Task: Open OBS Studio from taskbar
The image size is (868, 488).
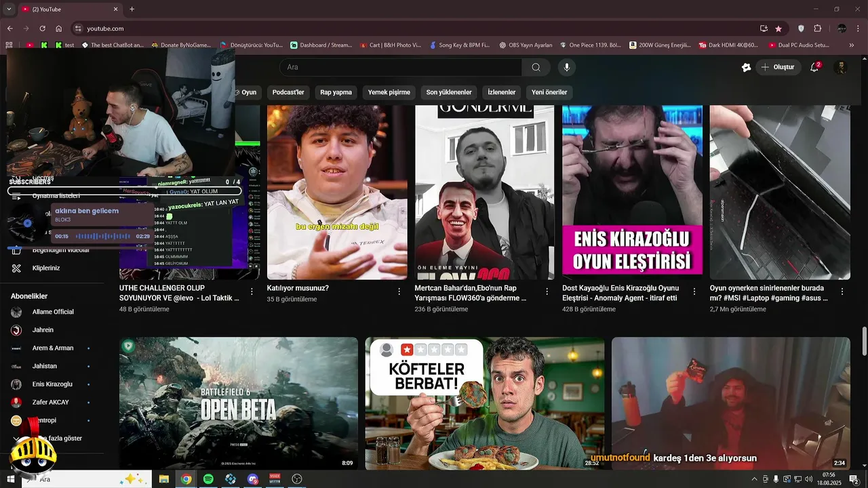Action: click(x=296, y=479)
